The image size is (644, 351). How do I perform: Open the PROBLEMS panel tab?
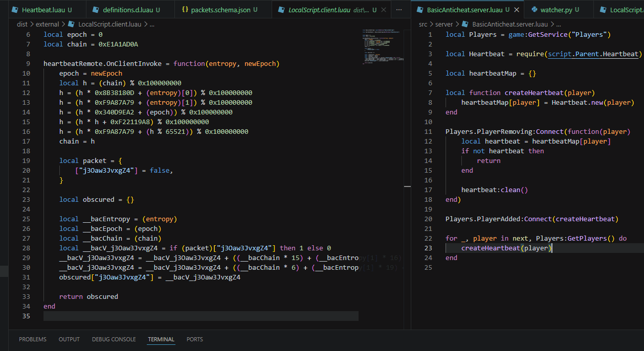(33, 339)
